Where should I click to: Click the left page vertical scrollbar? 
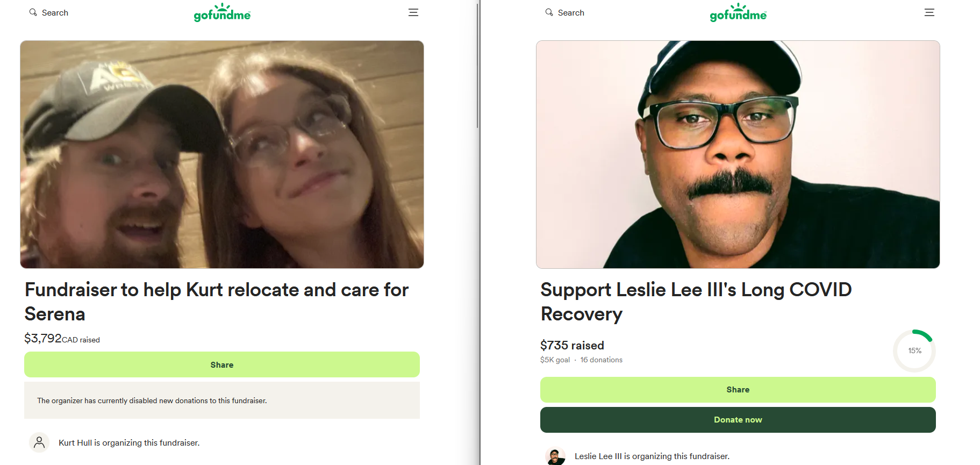pos(477,65)
